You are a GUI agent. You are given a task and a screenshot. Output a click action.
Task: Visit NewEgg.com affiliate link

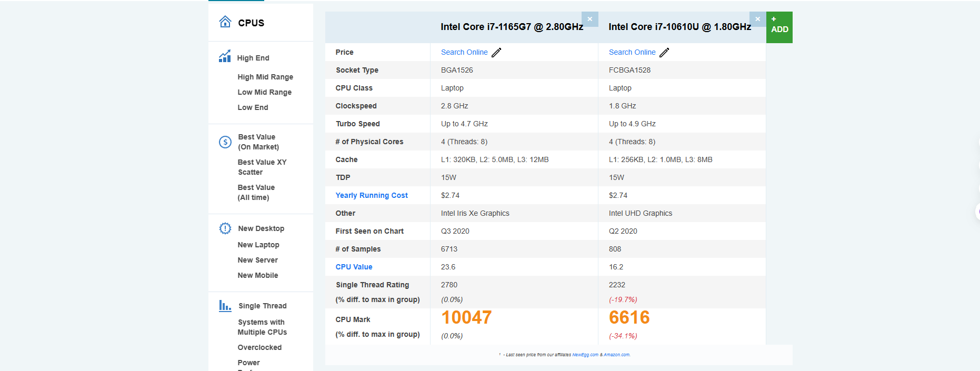(585, 355)
